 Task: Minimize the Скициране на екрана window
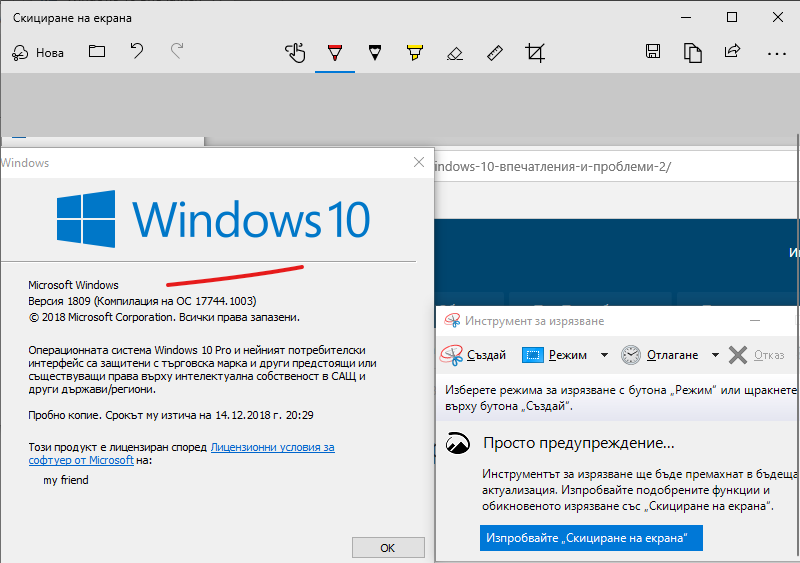(x=686, y=17)
